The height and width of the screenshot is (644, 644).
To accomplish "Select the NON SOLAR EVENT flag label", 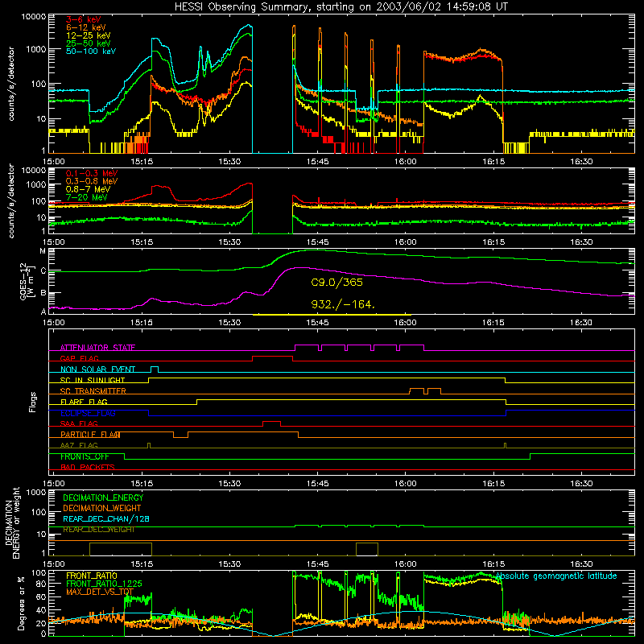I will coord(97,369).
